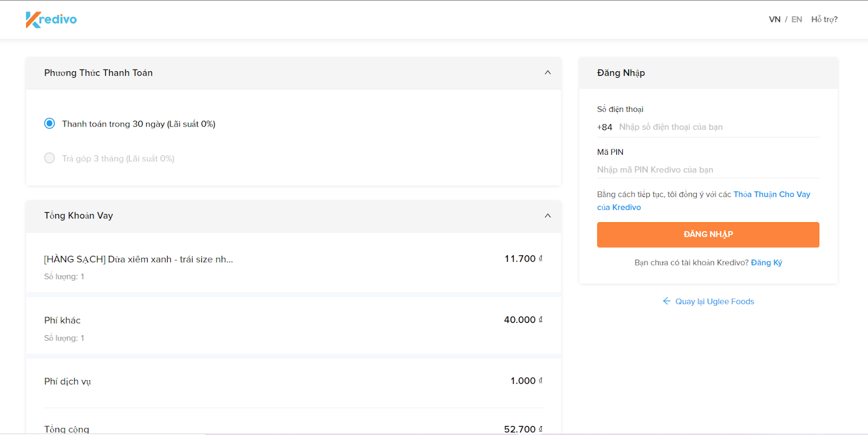Switch language to EN
The height and width of the screenshot is (435, 868).
pos(796,20)
